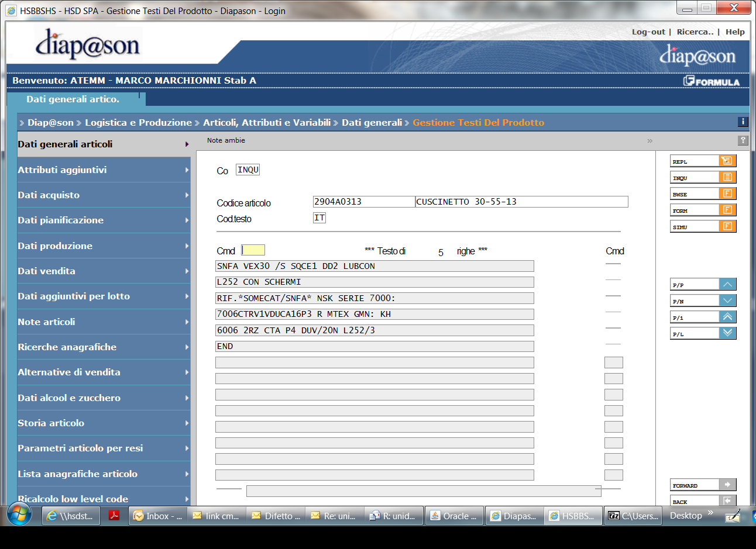Image resolution: width=756 pixels, height=549 pixels.
Task: Open Dati aggiuntivi per lotto menu
Action: point(104,296)
